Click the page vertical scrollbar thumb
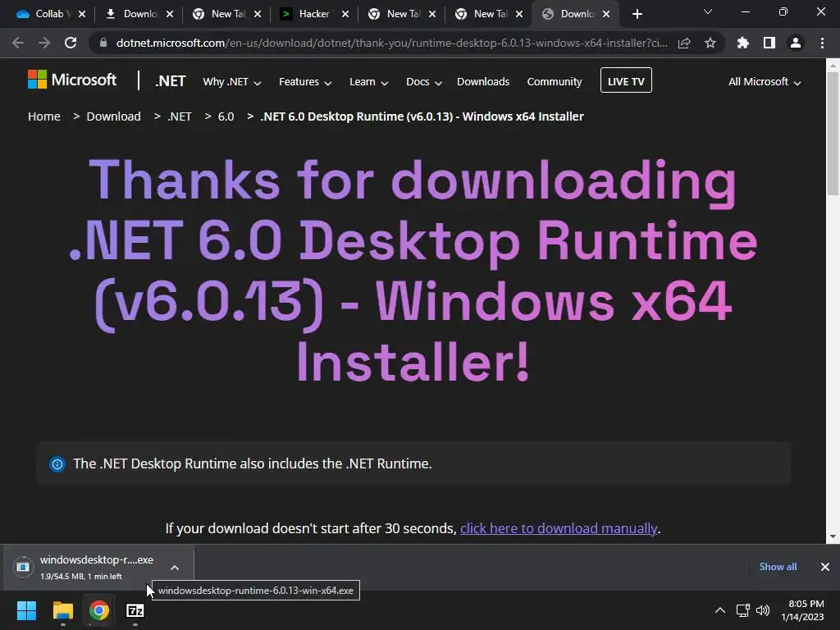This screenshot has height=630, width=840. pos(833,134)
